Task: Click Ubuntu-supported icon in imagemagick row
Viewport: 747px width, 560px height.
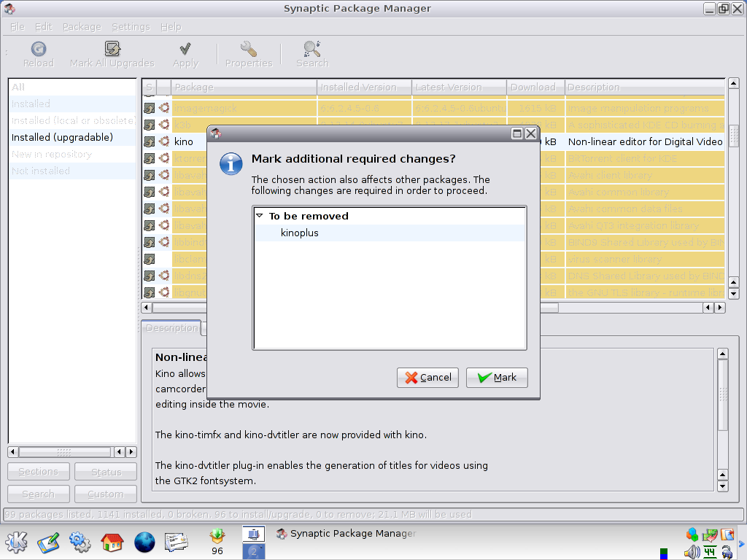Action: point(164,108)
